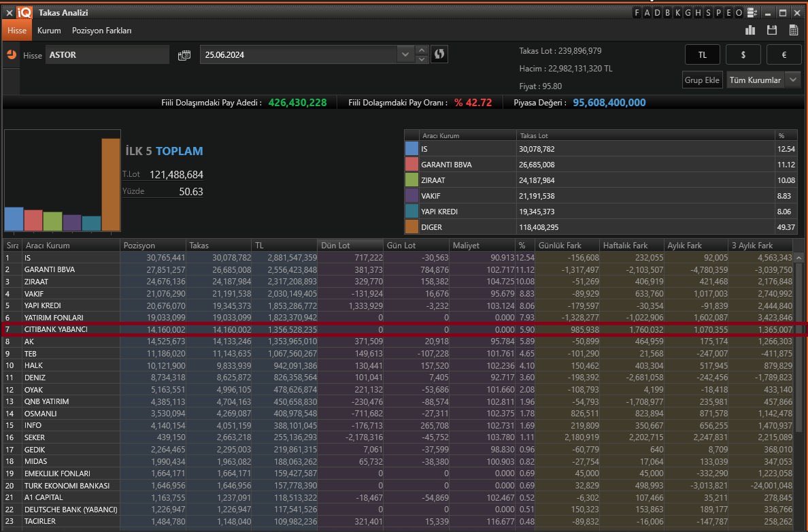Switch currency to TL
808x532 pixels.
point(702,54)
